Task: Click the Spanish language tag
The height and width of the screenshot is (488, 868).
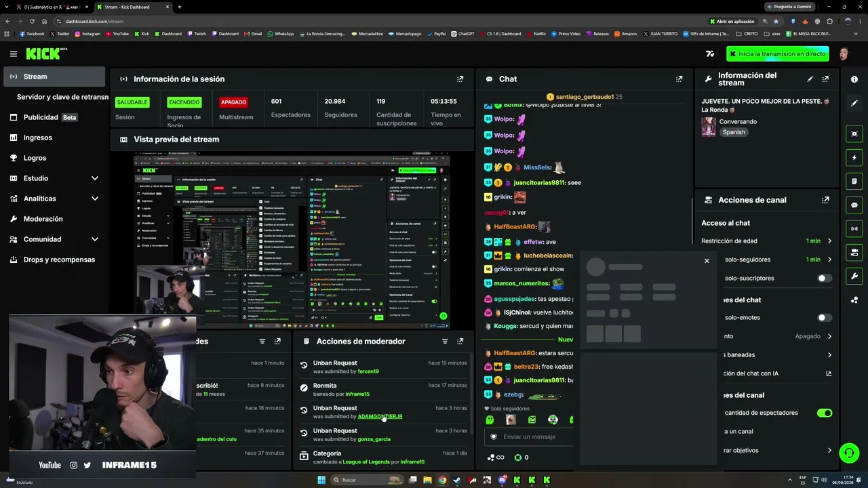Action: [734, 132]
